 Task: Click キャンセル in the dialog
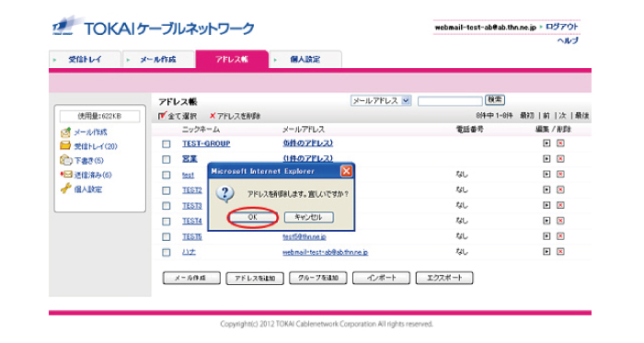coord(308,217)
